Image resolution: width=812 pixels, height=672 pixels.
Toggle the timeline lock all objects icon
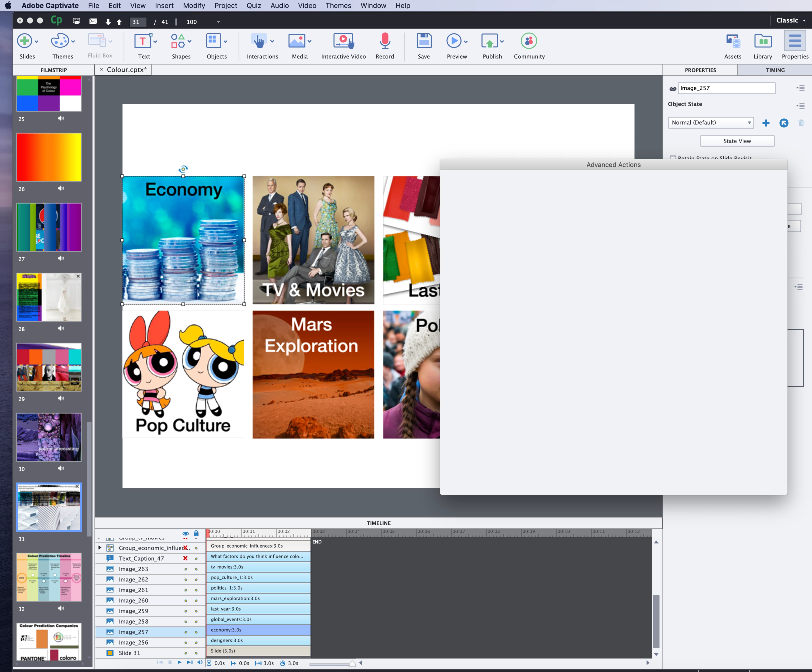pos(196,533)
